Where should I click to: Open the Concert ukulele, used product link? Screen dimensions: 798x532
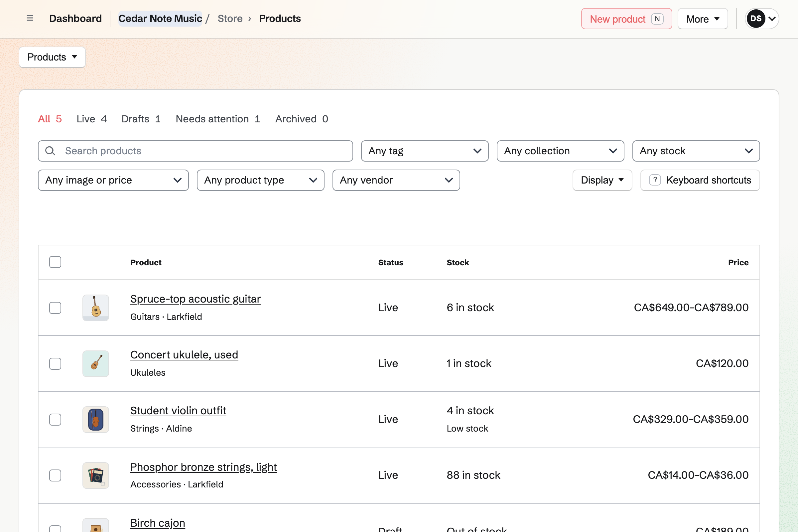click(184, 355)
